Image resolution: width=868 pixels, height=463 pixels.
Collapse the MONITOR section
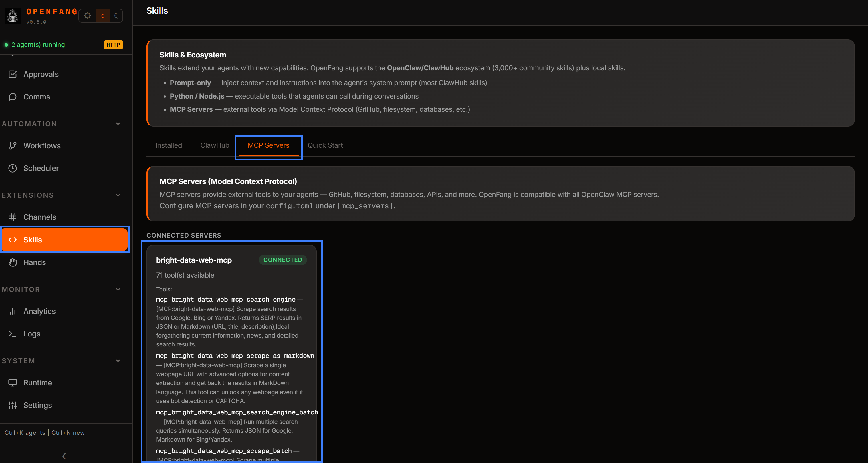point(118,289)
